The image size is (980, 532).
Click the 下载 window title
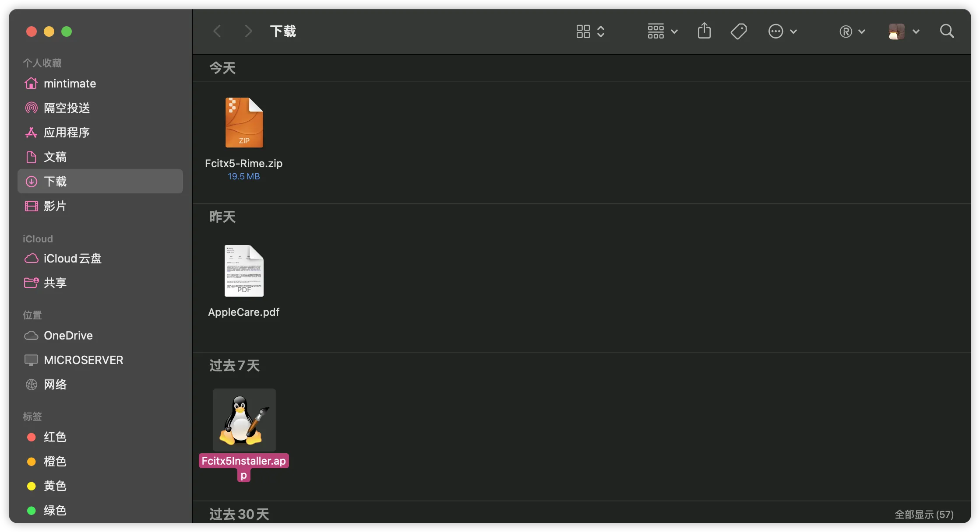pyautogui.click(x=283, y=31)
